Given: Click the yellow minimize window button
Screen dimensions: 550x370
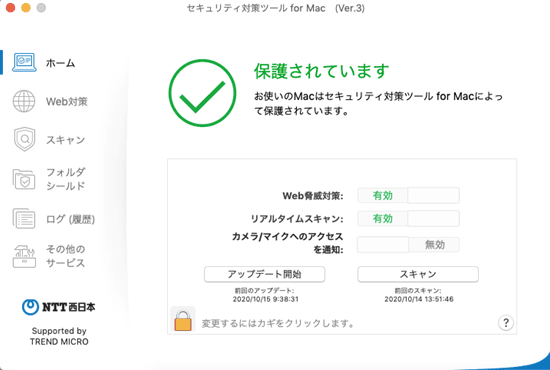Looking at the screenshot, I should (26, 8).
